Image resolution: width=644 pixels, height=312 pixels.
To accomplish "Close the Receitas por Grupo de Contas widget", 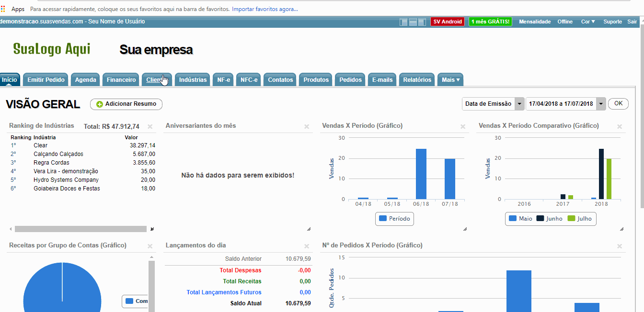I will point(150,246).
